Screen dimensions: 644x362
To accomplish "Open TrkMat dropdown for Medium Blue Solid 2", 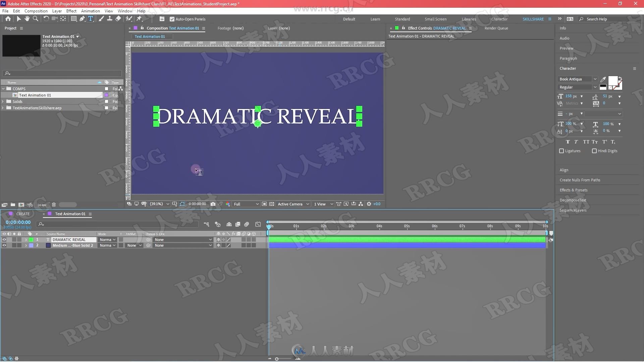I will tap(134, 245).
